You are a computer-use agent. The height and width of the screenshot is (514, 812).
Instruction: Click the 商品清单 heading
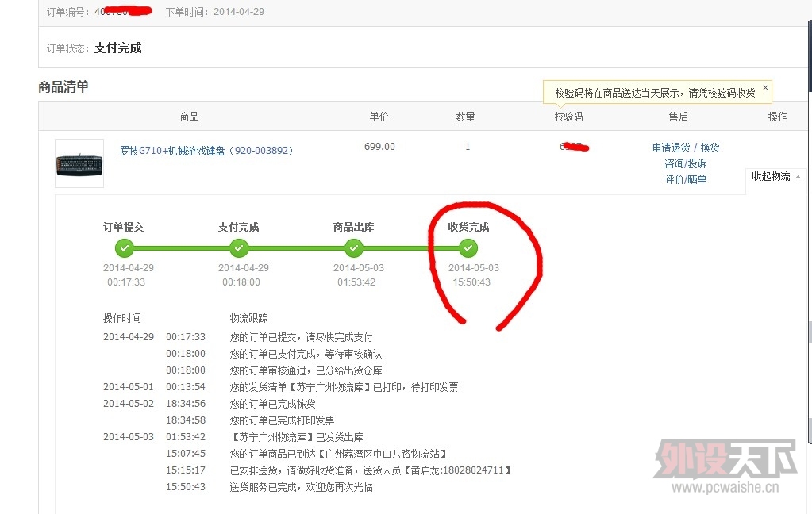63,86
